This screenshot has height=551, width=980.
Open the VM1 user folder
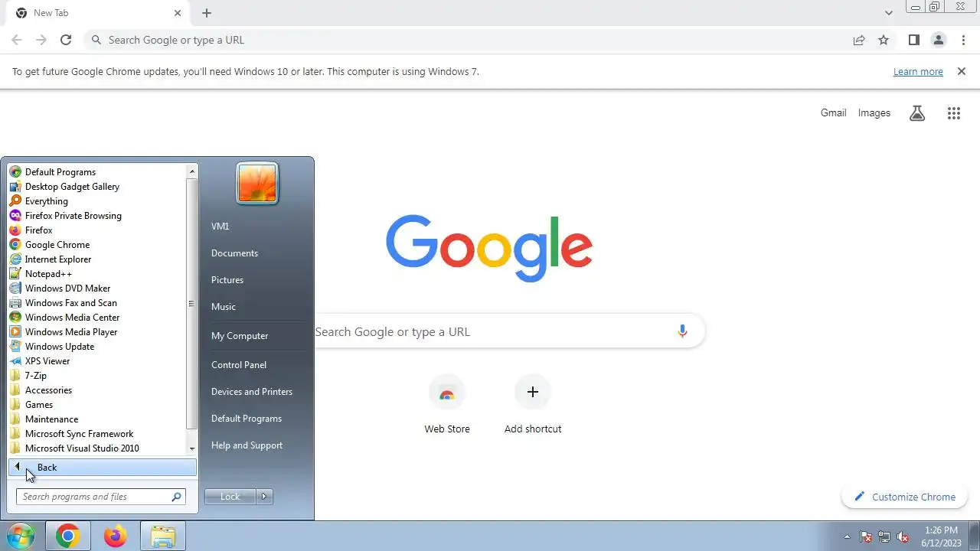tap(220, 227)
